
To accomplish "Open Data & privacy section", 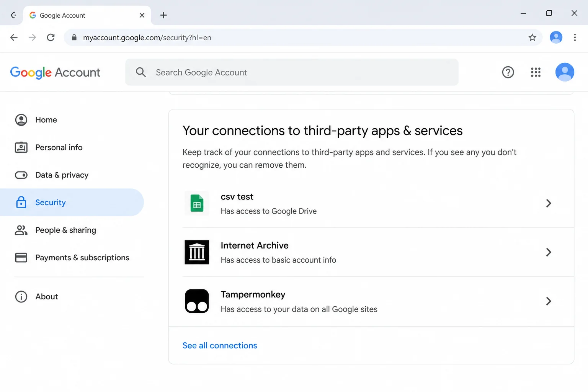I will point(72,175).
